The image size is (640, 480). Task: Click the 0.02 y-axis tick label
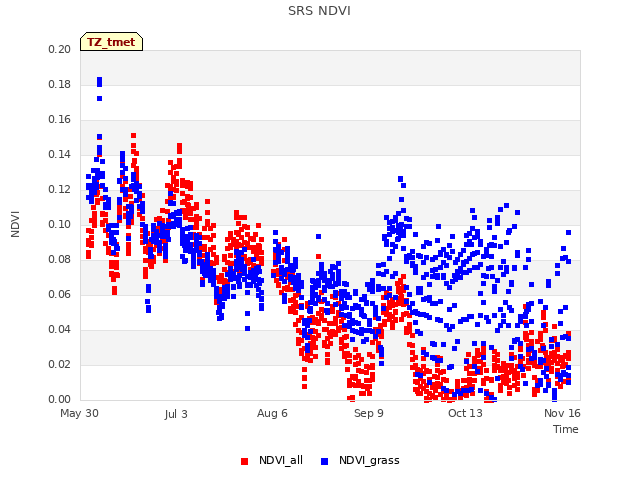point(59,364)
